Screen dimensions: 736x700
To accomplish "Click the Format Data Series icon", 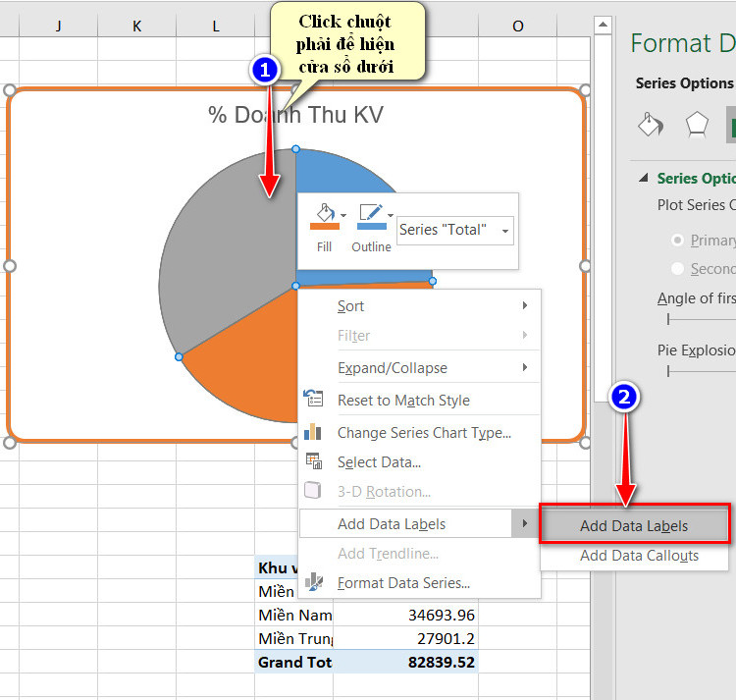I will click(x=314, y=581).
